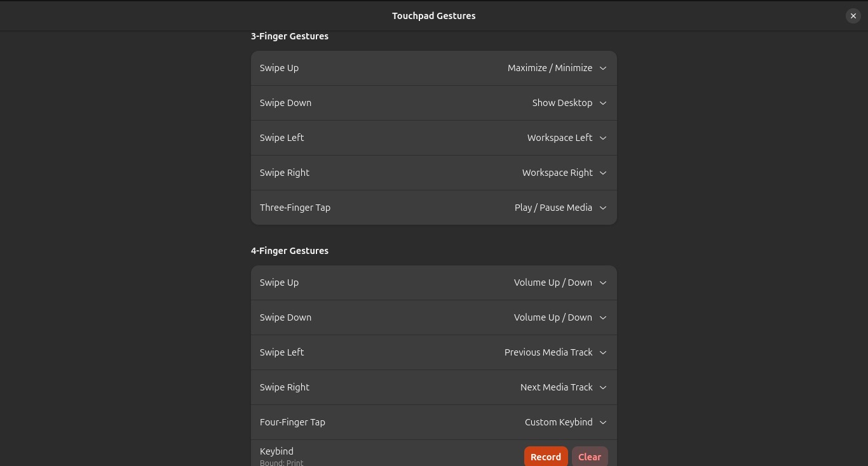868x466 pixels.
Task: Click the chevron beside Play / Pause Media
Action: tap(603, 208)
